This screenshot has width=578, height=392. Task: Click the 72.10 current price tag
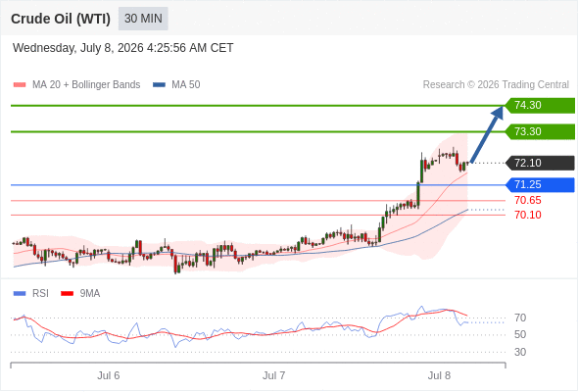point(540,163)
